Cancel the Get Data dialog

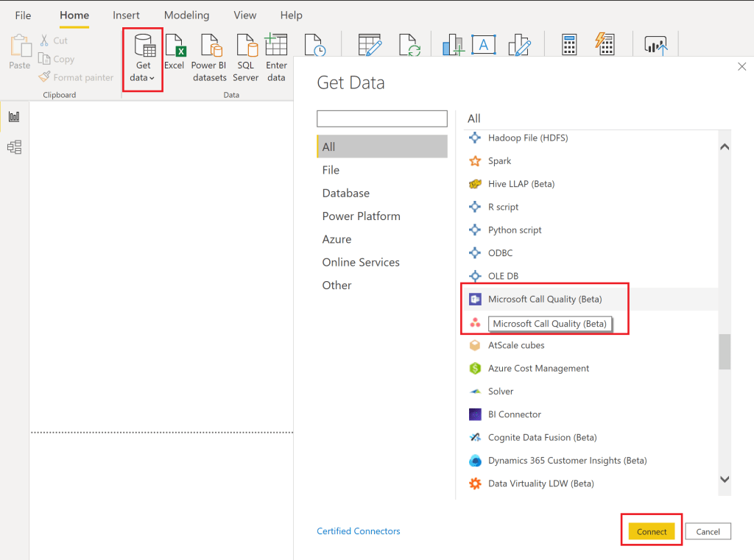(708, 531)
